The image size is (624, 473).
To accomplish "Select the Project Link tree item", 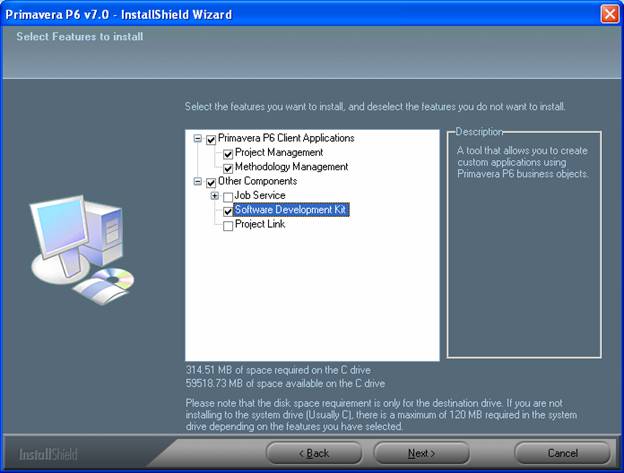I will [260, 224].
